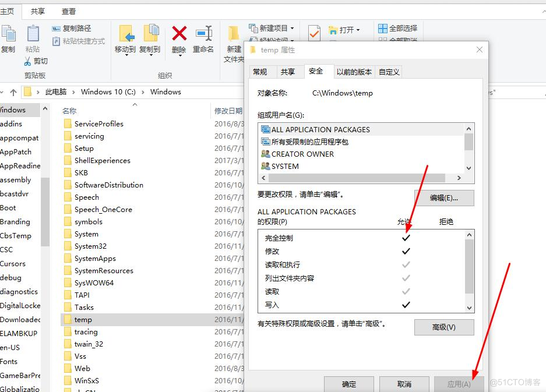Click the red Delete (删除) icon
This screenshot has width=546, height=392.
pyautogui.click(x=179, y=34)
